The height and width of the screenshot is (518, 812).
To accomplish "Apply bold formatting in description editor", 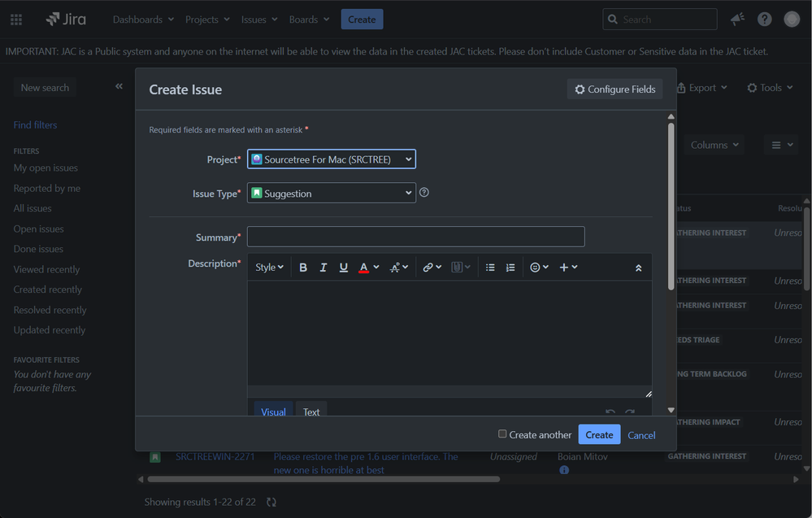I will click(x=303, y=268).
